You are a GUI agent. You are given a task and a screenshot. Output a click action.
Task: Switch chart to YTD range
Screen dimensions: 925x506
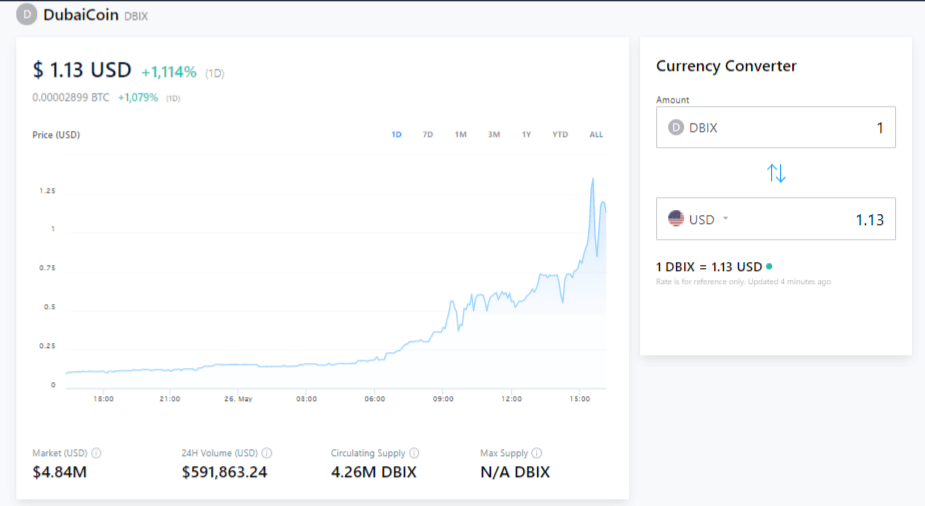[560, 134]
